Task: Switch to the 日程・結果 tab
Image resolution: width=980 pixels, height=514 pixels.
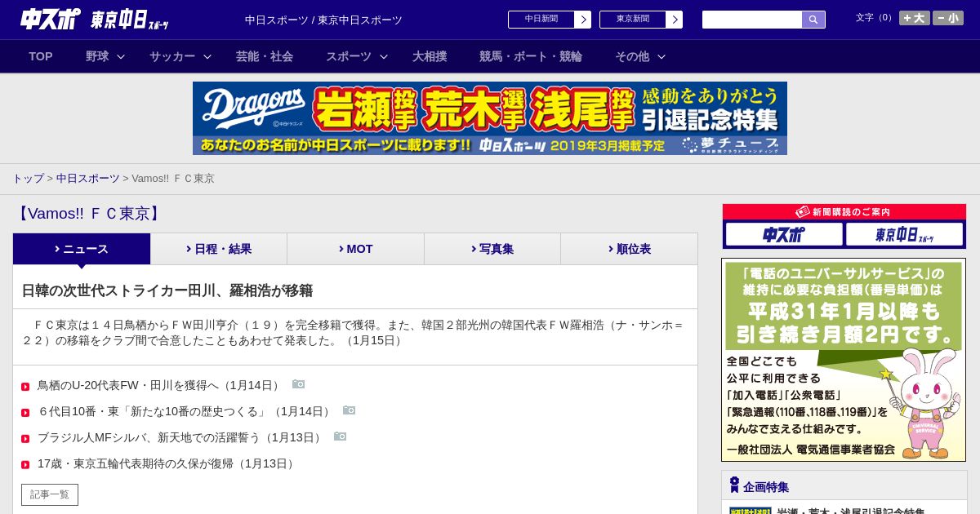Action: (x=219, y=249)
